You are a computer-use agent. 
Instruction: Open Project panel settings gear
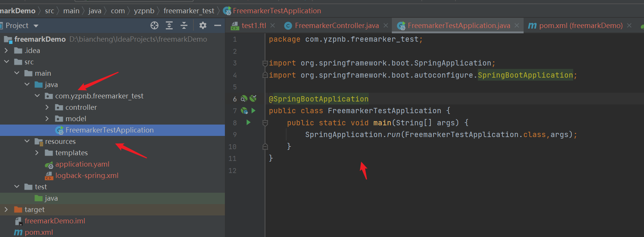(203, 25)
